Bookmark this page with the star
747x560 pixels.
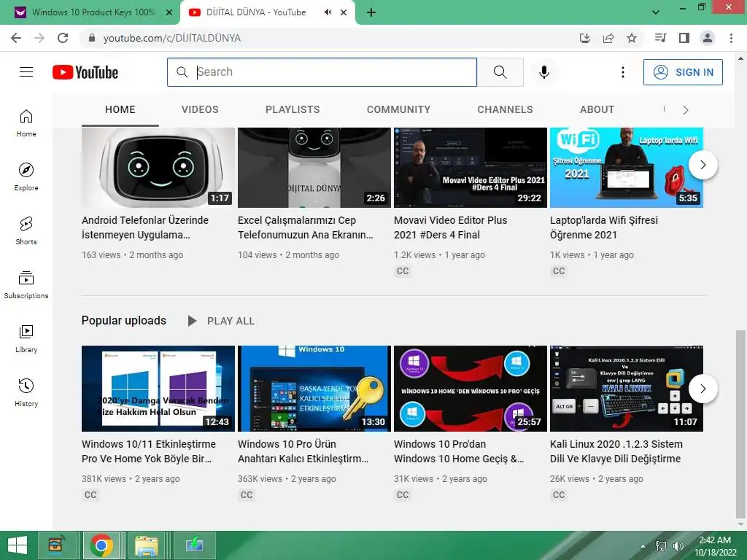[632, 38]
